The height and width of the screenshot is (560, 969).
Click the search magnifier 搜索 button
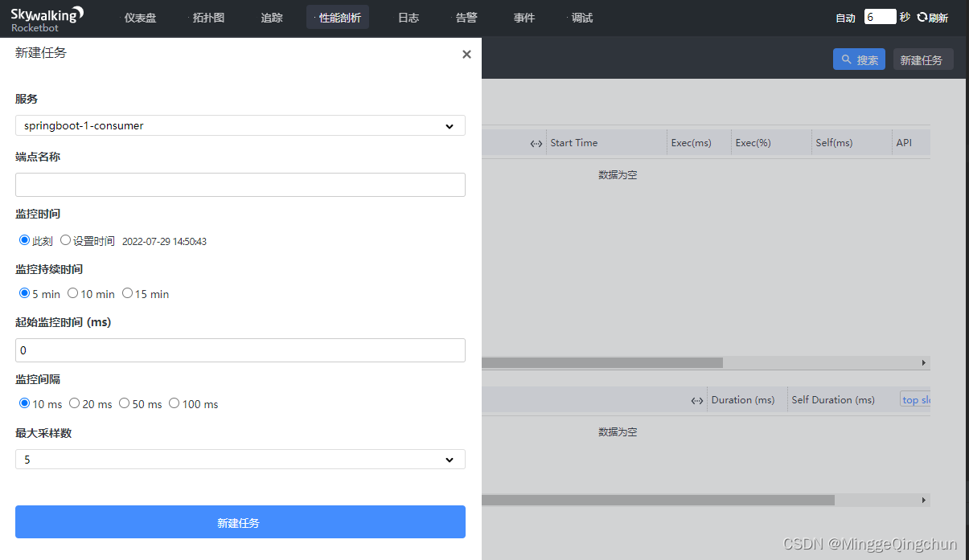tap(859, 59)
